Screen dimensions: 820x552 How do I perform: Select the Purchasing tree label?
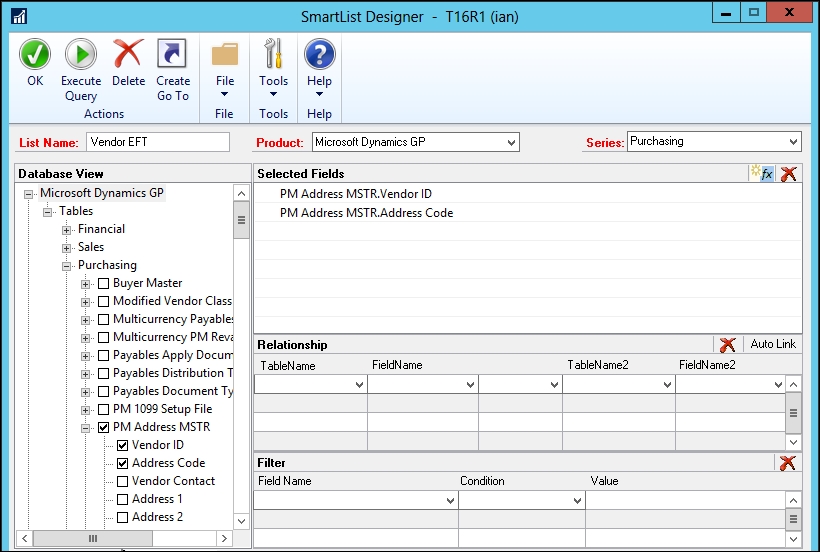107,265
